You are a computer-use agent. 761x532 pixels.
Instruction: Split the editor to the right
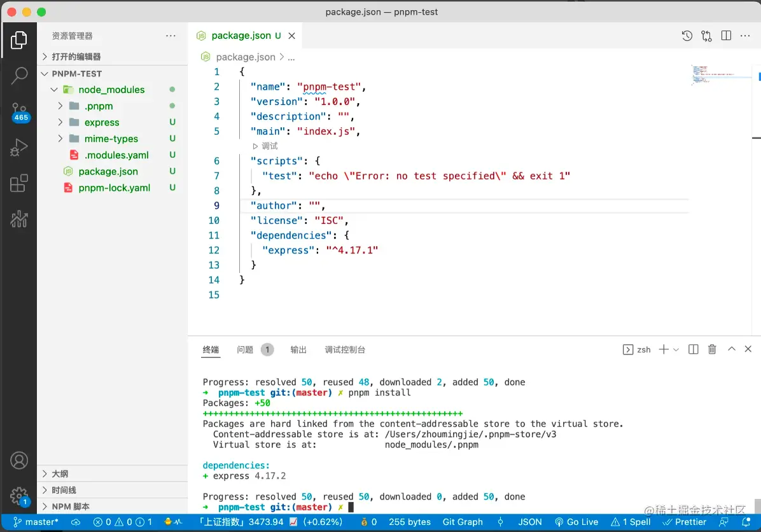[726, 36]
